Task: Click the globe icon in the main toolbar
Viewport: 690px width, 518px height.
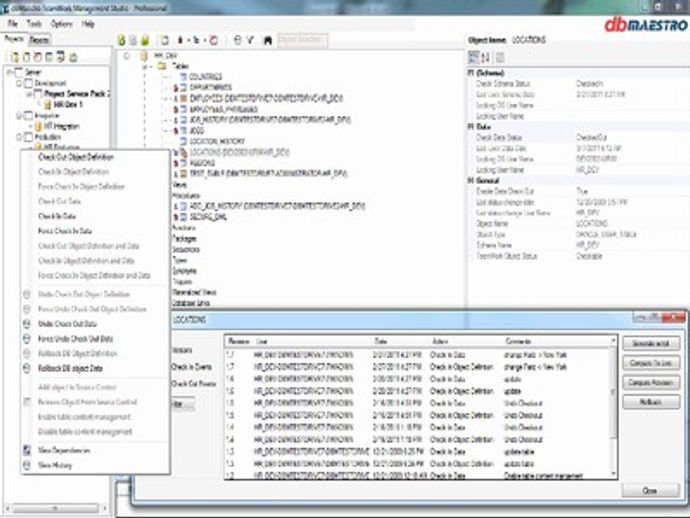Action: [x=238, y=40]
